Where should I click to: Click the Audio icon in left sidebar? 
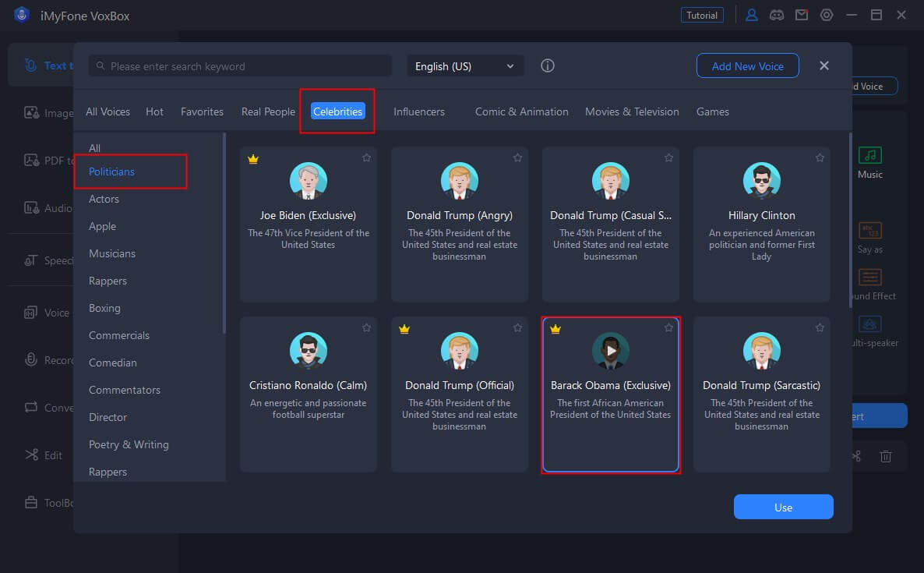pyautogui.click(x=31, y=207)
